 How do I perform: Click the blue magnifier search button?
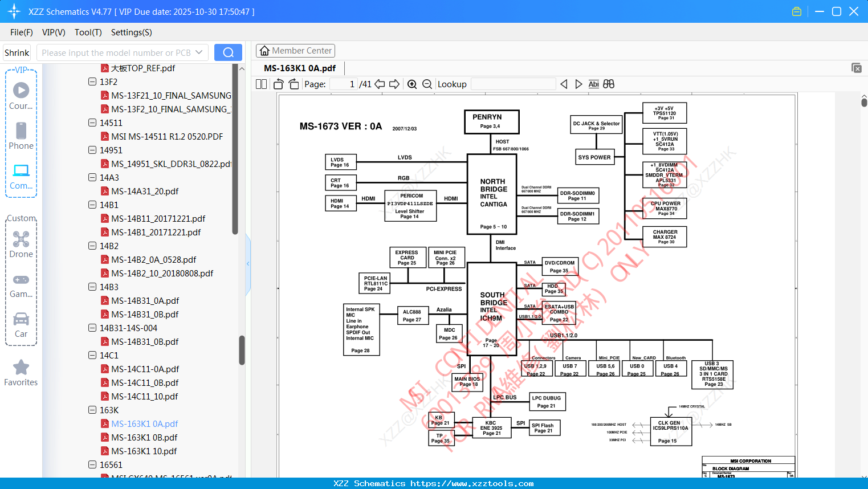(228, 52)
